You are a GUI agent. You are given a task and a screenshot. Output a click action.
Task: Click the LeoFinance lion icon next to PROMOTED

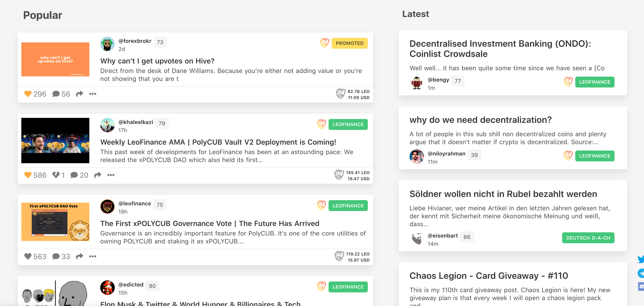point(324,43)
